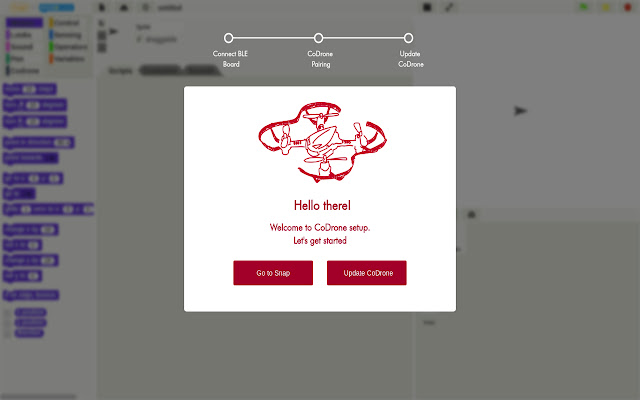Open the point towards block dropdown
Image resolution: width=640 pixels, height=400 pixels.
(x=53, y=158)
